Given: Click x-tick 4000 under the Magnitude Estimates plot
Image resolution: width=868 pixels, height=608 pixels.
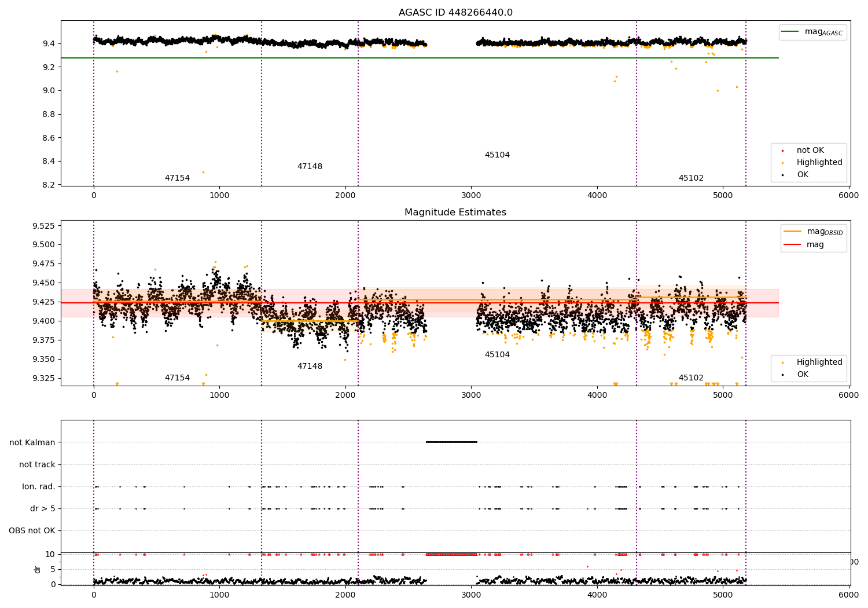Looking at the screenshot, I should pos(597,395).
